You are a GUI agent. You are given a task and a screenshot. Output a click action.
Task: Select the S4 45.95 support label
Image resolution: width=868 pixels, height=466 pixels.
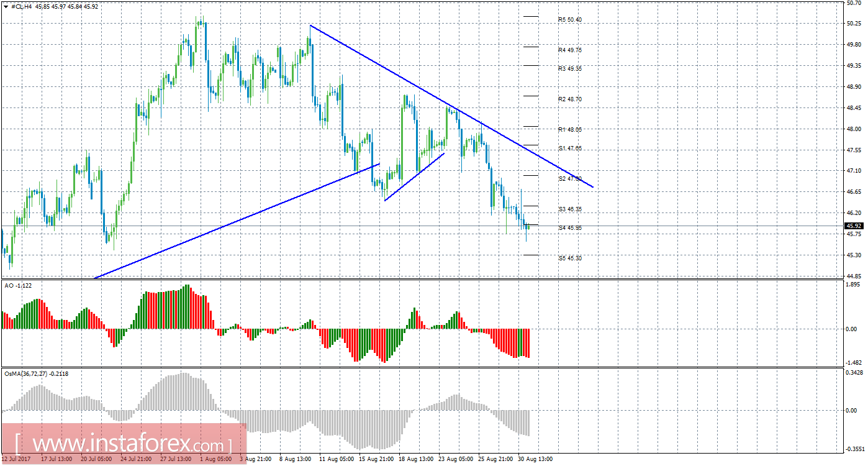pos(569,228)
